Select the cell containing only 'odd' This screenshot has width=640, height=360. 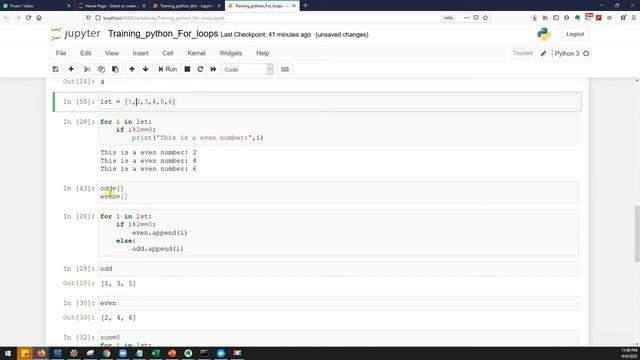[x=338, y=269]
